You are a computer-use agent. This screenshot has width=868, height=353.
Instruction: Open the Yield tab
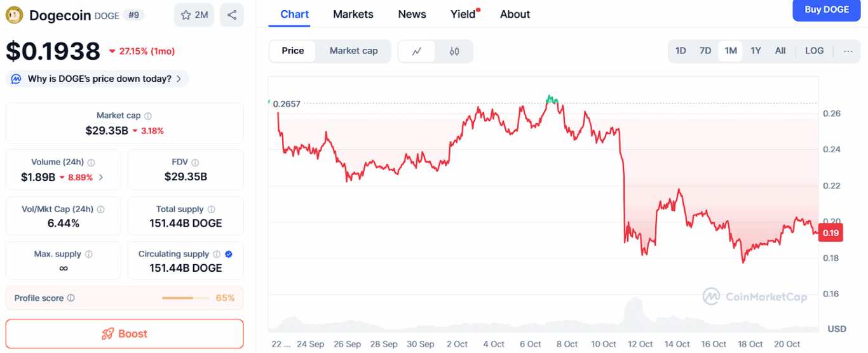[463, 14]
